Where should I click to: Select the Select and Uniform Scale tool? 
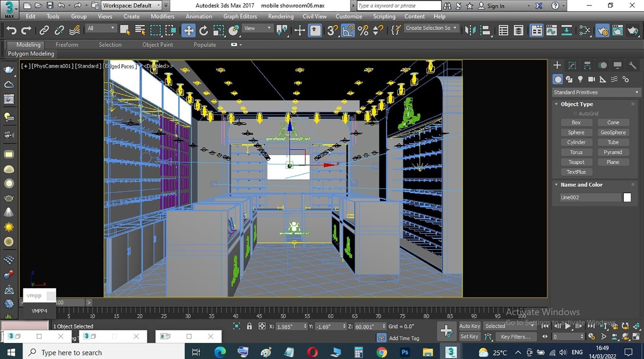(218, 31)
